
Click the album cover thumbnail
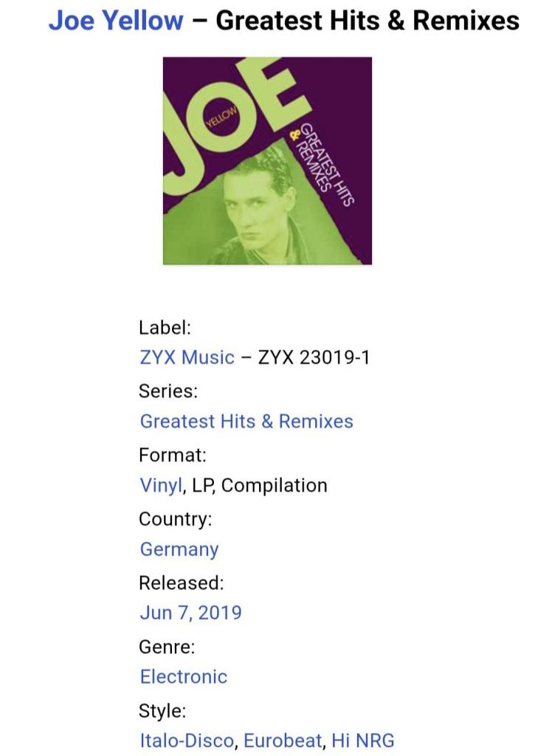click(x=267, y=160)
